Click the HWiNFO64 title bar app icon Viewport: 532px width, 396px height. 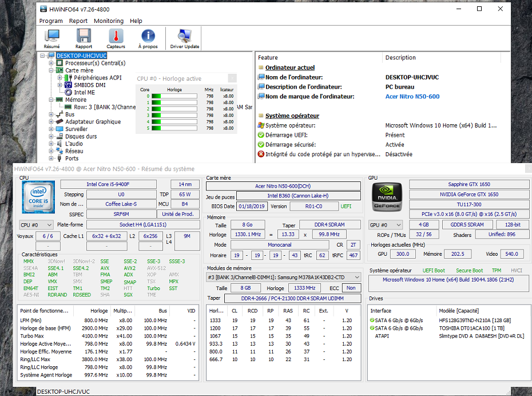click(x=43, y=9)
